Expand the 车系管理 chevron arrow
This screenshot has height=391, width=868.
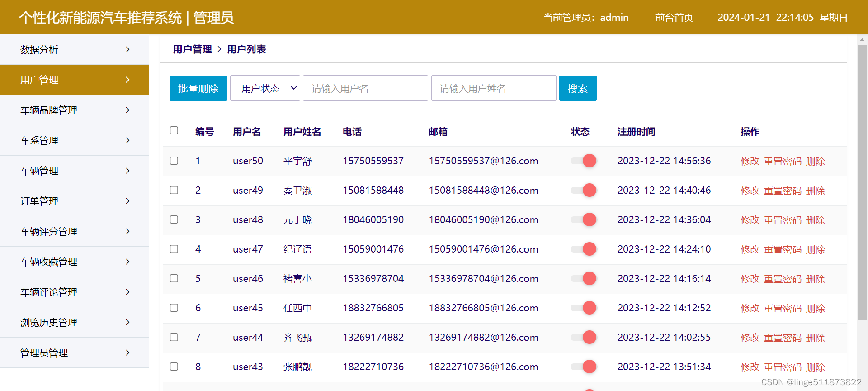[x=127, y=140]
